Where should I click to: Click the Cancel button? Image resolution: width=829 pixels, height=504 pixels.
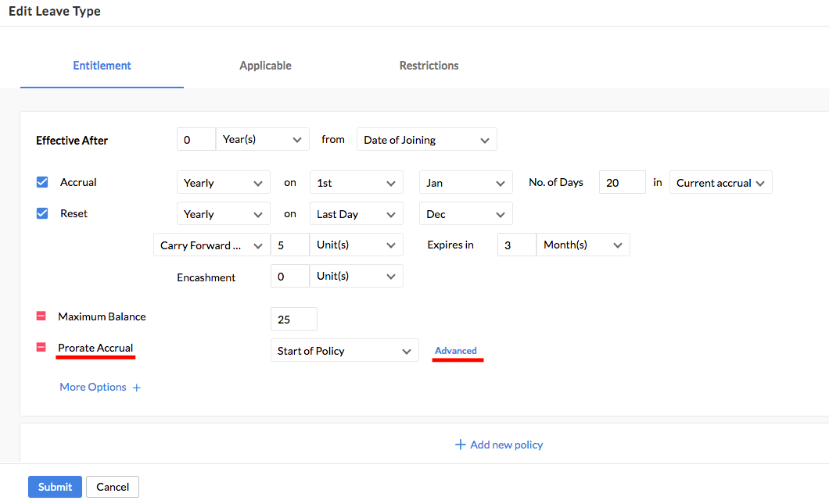(113, 487)
